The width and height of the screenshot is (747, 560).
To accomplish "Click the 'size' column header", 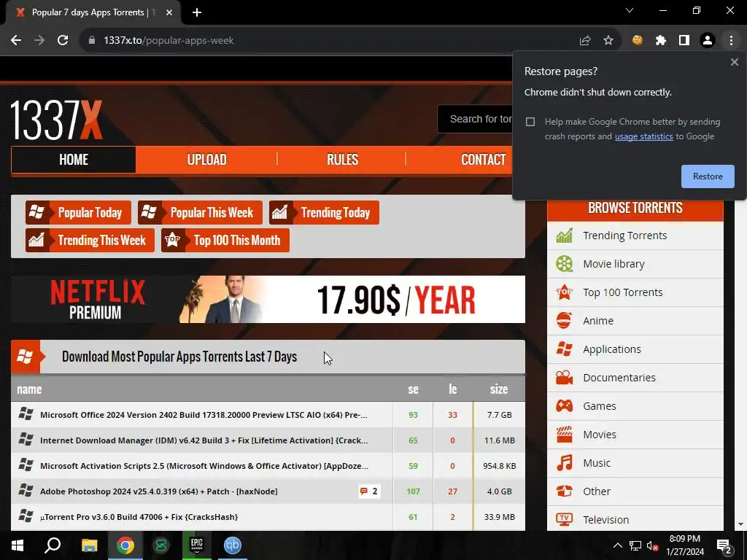I will [x=499, y=389].
